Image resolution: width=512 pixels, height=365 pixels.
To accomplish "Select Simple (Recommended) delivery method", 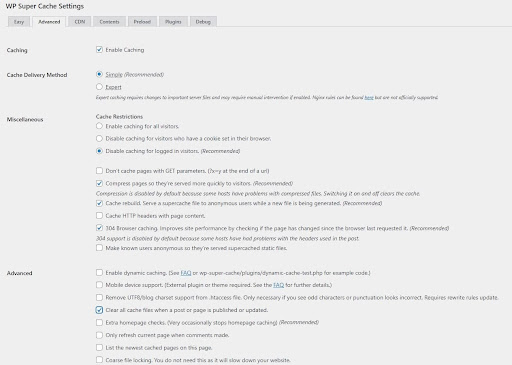I will point(99,74).
